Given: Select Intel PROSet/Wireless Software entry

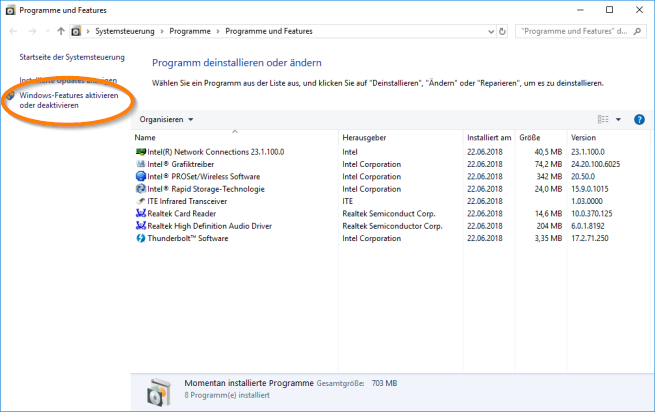Looking at the screenshot, I should [203, 176].
